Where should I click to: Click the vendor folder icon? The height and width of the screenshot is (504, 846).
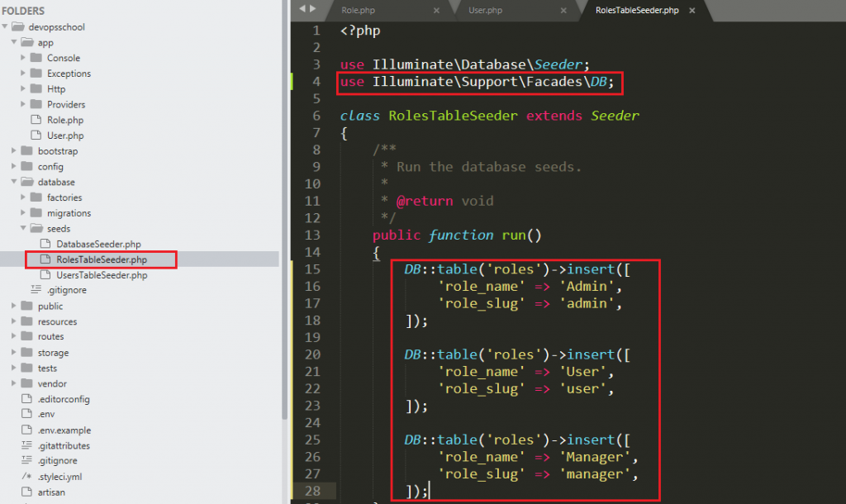[26, 384]
